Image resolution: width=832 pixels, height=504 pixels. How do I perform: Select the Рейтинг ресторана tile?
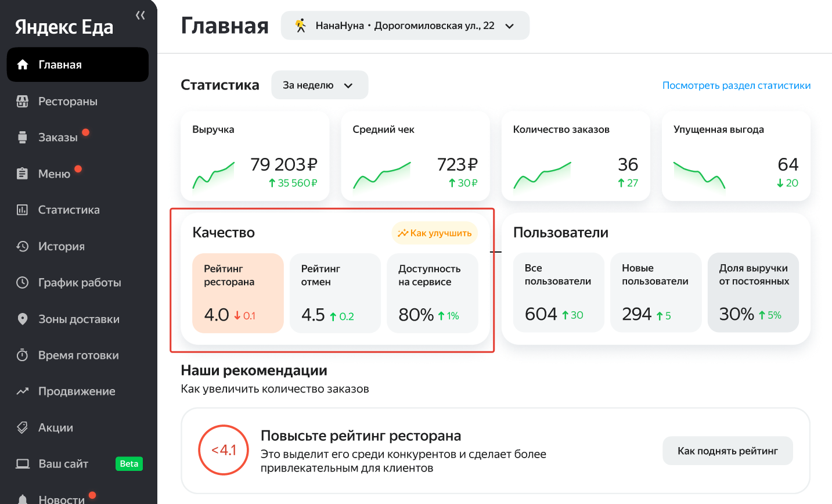click(238, 293)
